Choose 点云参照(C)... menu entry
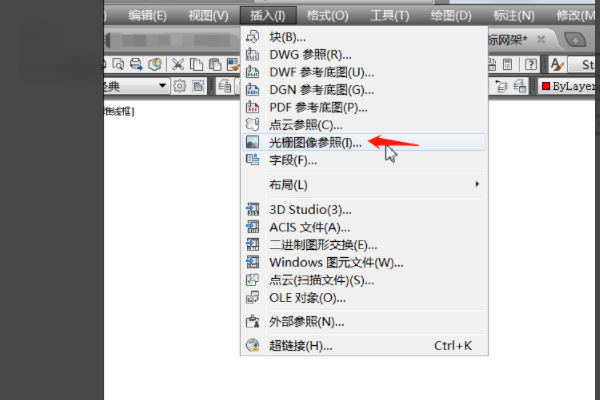This screenshot has width=600, height=400. (x=364, y=125)
